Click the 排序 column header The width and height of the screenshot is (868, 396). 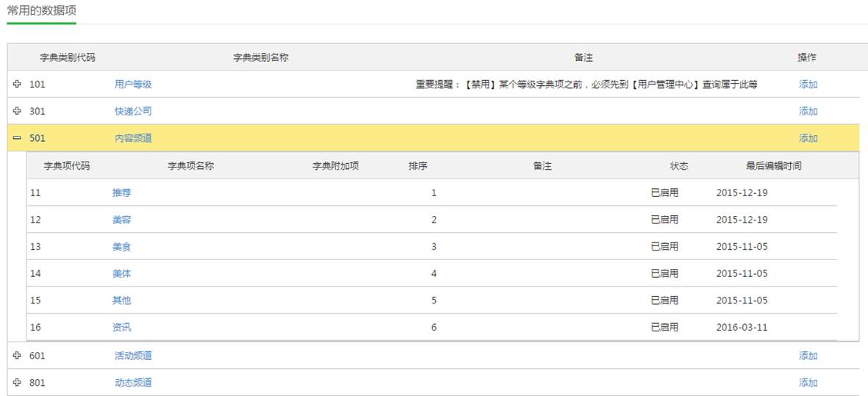pyautogui.click(x=417, y=166)
